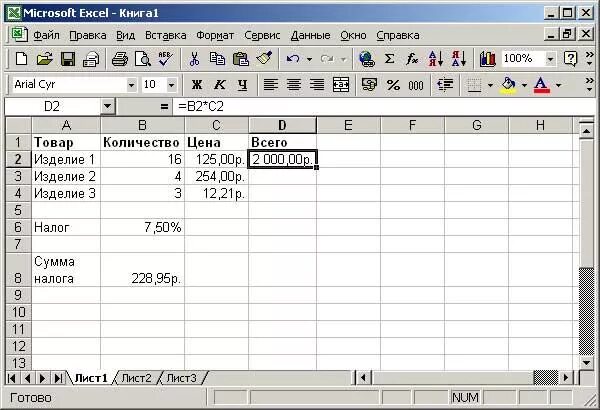The width and height of the screenshot is (600, 410).
Task: Open the Undo history dropdown arrow
Action: click(309, 59)
